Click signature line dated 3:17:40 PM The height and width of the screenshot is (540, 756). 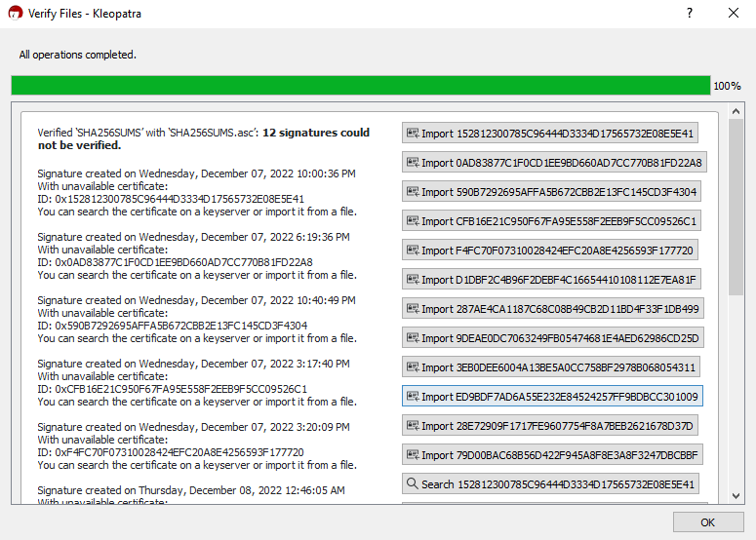pos(194,364)
